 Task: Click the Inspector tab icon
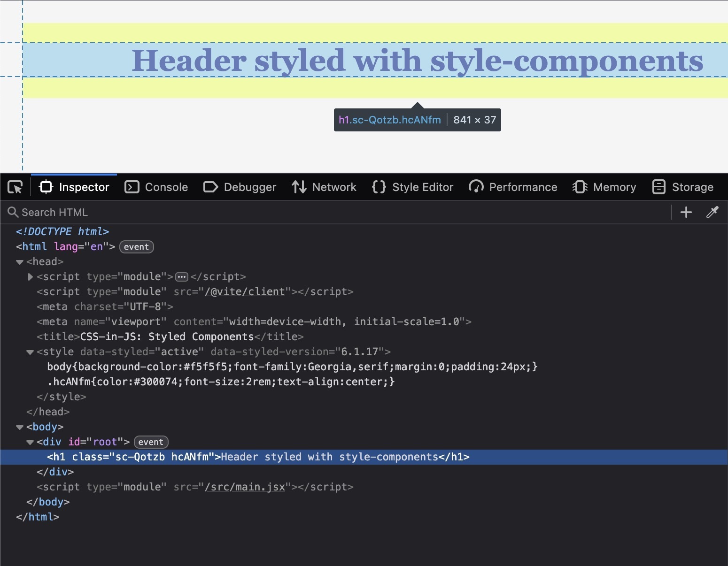click(x=46, y=187)
